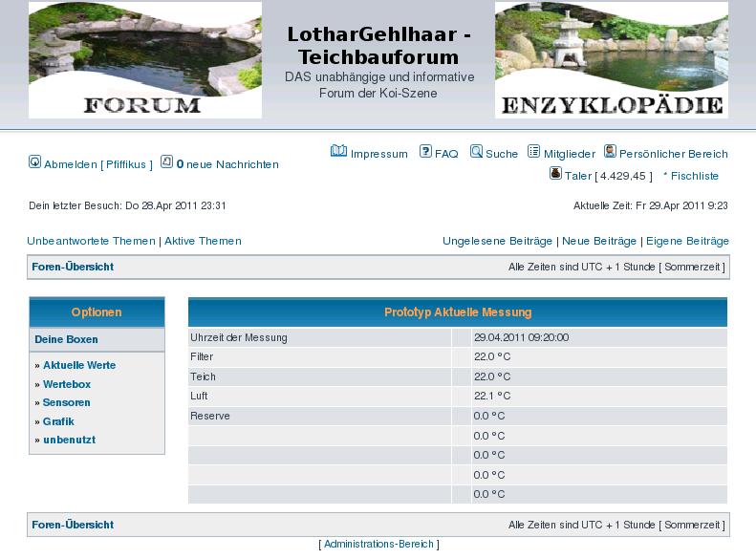The height and width of the screenshot is (559, 756).
Task: Click the Suche magnifier icon
Action: [476, 152]
